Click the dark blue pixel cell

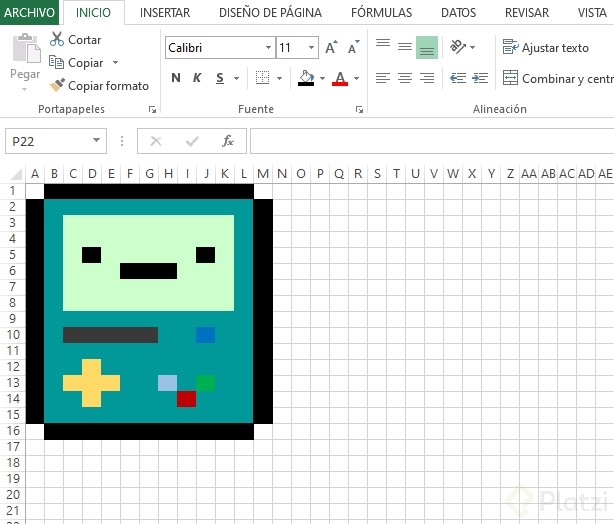click(x=206, y=335)
